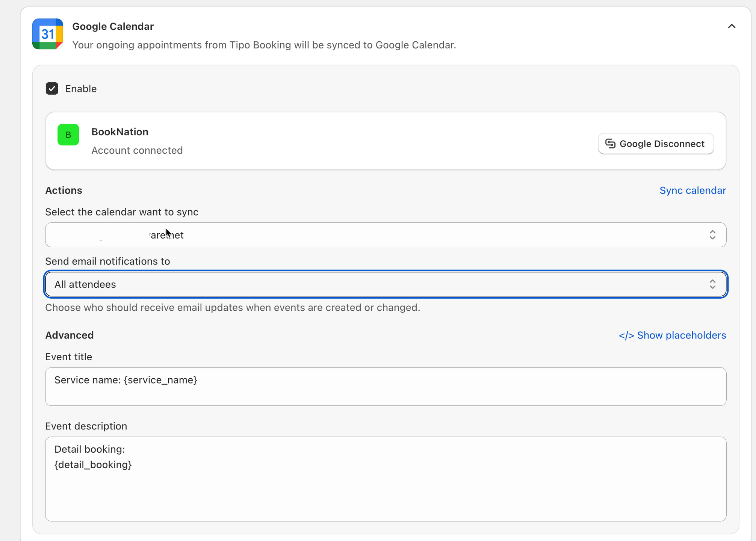
Task: Click the Sync calendar link
Action: pos(692,190)
